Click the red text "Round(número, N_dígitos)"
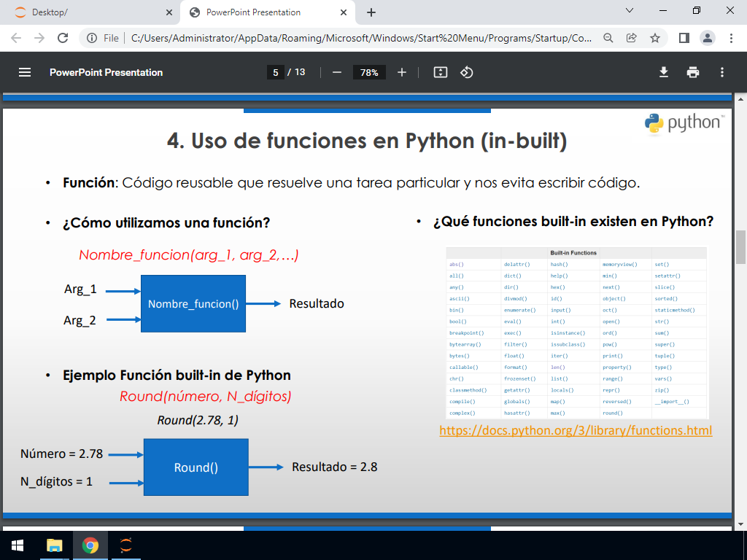This screenshot has height=560, width=747. [205, 396]
